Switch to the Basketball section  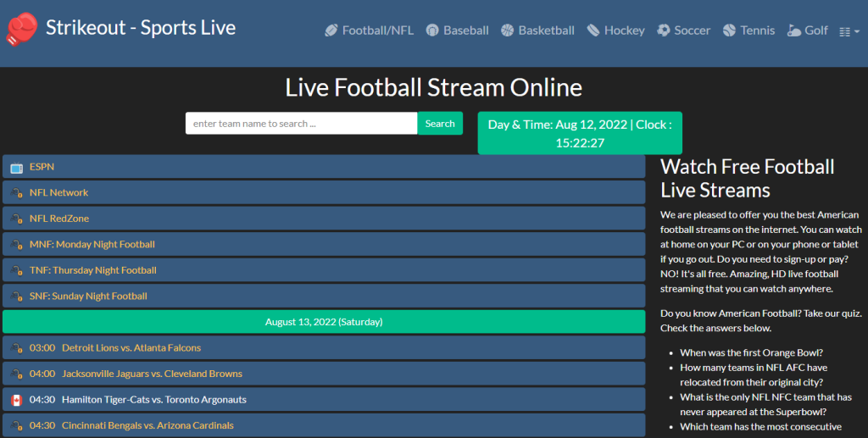(546, 30)
